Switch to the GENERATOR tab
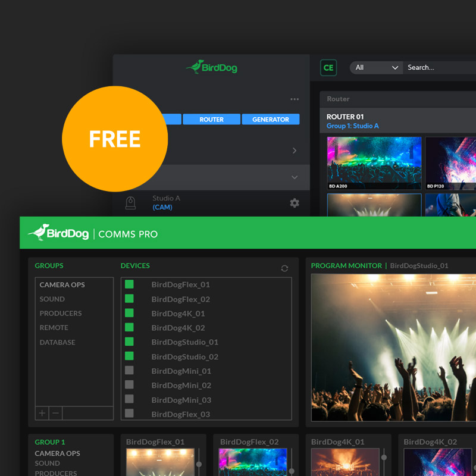The height and width of the screenshot is (476, 476). point(271,120)
